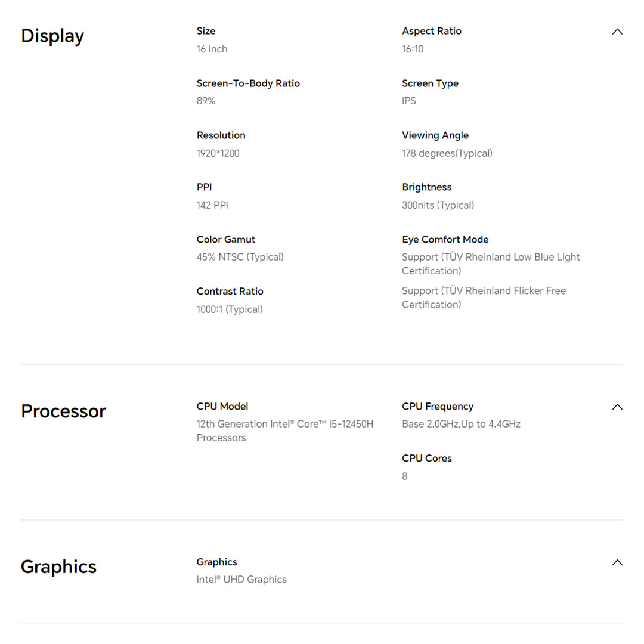The width and height of the screenshot is (644, 644).
Task: Collapse the Processor section chevron
Action: [617, 407]
